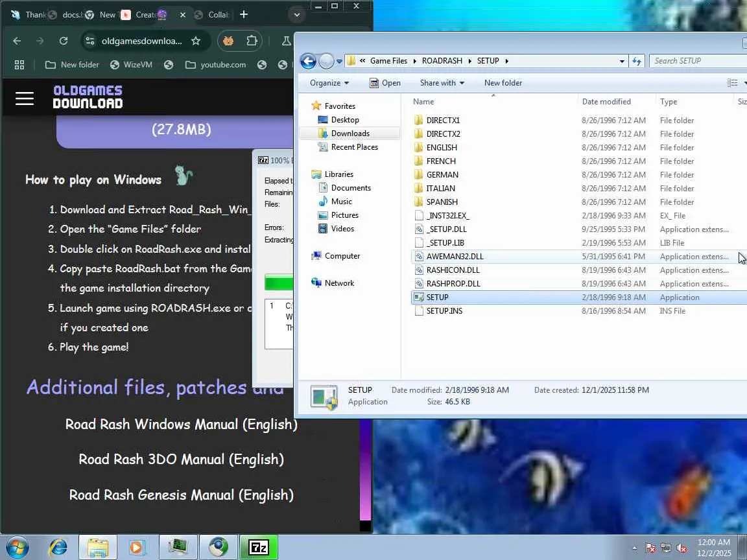Open OldGamesDownload hamburger menu
Image resolution: width=747 pixels, height=560 pixels.
pyautogui.click(x=24, y=98)
